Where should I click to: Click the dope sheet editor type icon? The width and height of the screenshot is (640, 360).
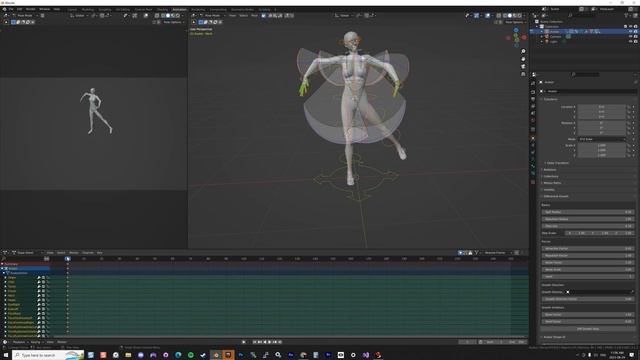click(x=5, y=253)
